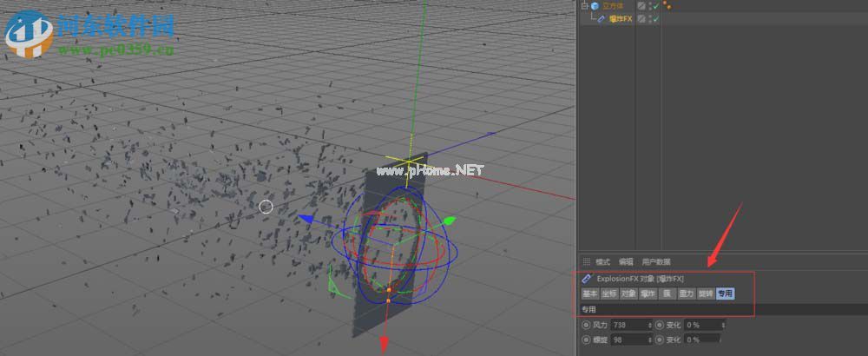This screenshot has height=356, width=868.
Task: Collapse the 立方体 tree node
Action: [x=584, y=6]
